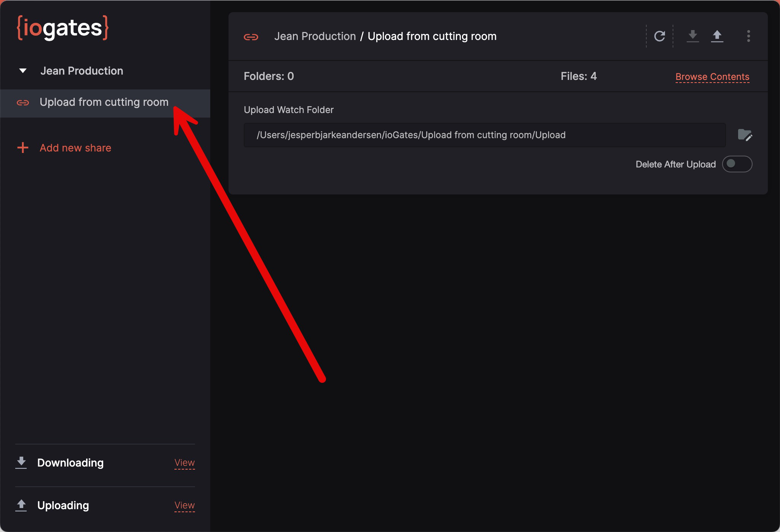Click the Uploading arrow icon in sidebar
780x532 pixels.
pos(21,505)
